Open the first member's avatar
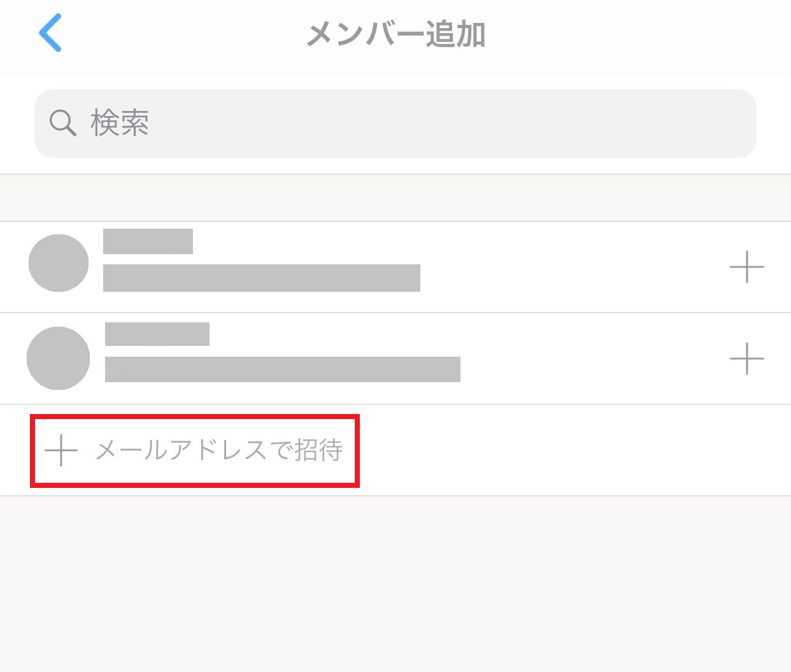The image size is (791, 672). (59, 263)
